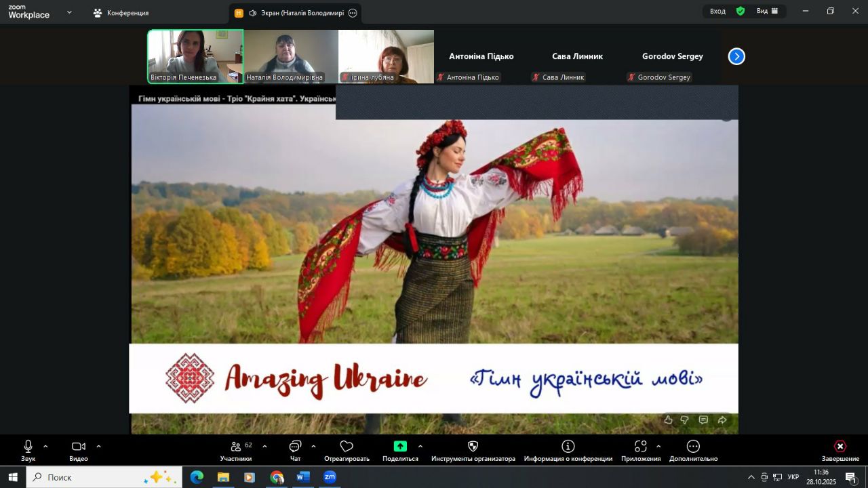Image resolution: width=868 pixels, height=488 pixels.
Task: Toggle the microphone Звук button
Action: coord(28,447)
